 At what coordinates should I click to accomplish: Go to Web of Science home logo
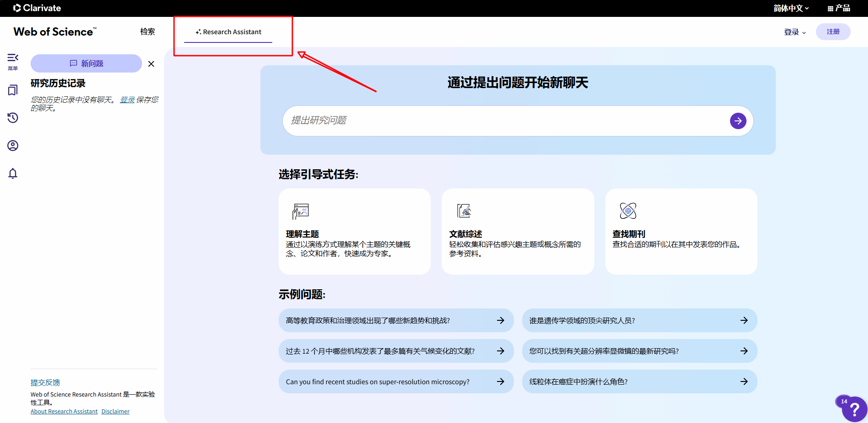tap(55, 31)
